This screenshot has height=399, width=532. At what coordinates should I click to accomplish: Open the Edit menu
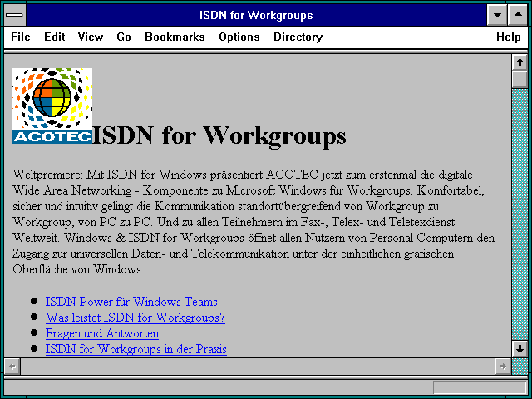point(54,37)
